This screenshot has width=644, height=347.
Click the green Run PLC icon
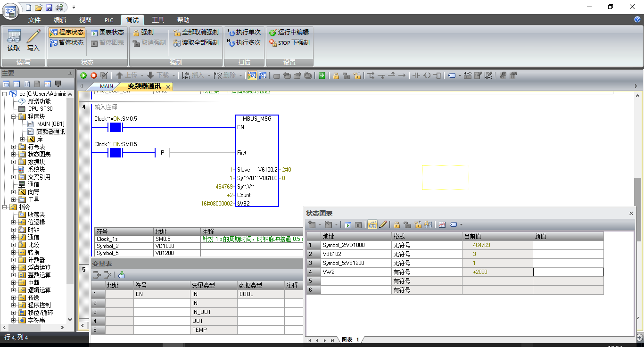click(83, 75)
